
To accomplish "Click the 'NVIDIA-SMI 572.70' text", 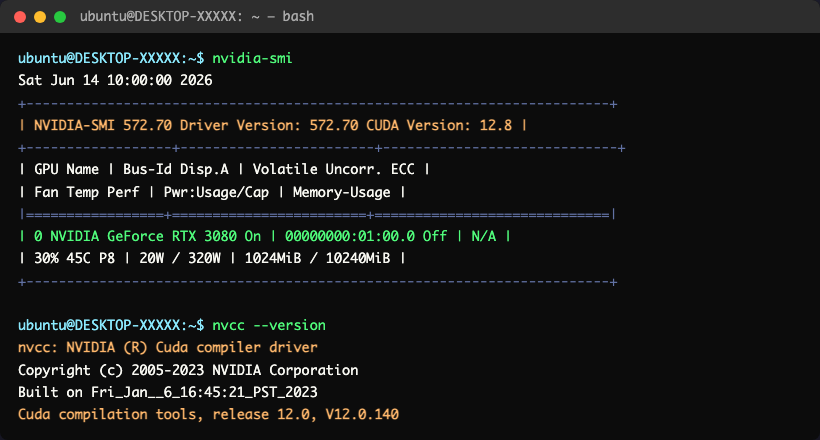I will coord(103,126).
